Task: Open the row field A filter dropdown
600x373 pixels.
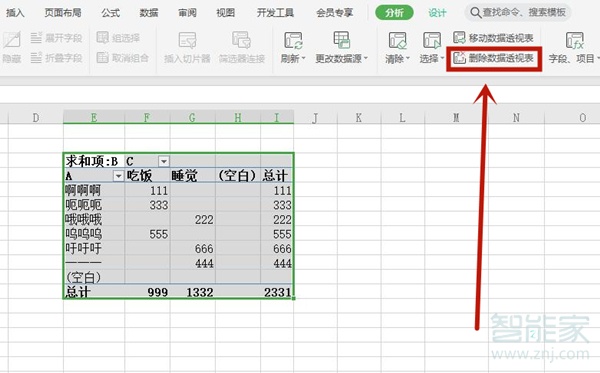Action: tap(118, 176)
